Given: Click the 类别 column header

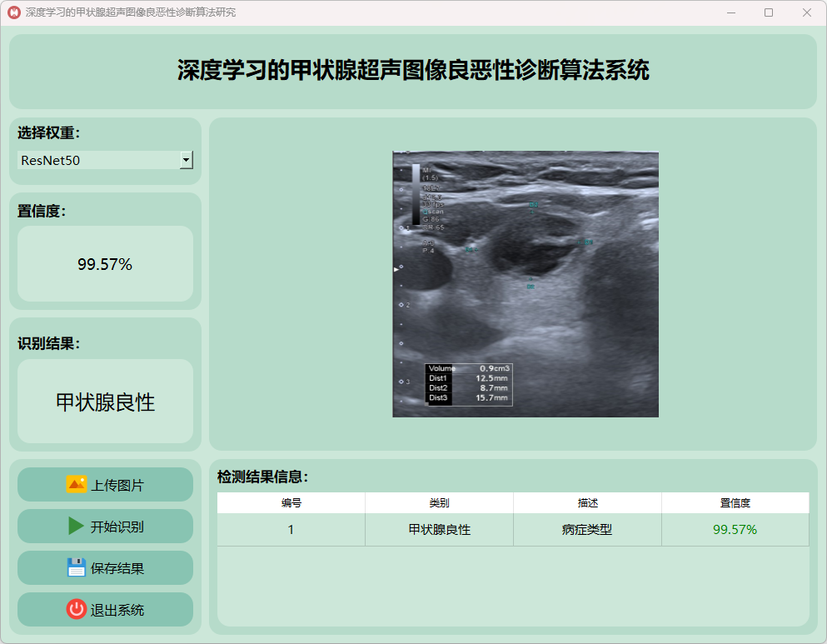Looking at the screenshot, I should tap(439, 503).
